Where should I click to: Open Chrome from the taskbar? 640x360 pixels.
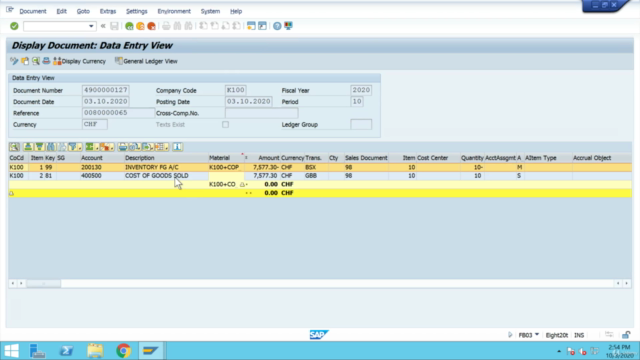[x=123, y=351]
